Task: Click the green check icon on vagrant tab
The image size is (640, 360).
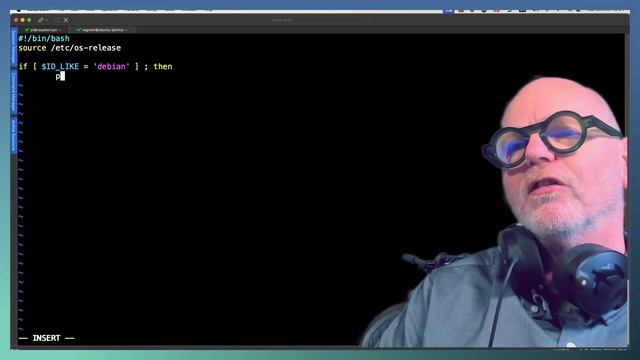Action: pyautogui.click(x=78, y=30)
